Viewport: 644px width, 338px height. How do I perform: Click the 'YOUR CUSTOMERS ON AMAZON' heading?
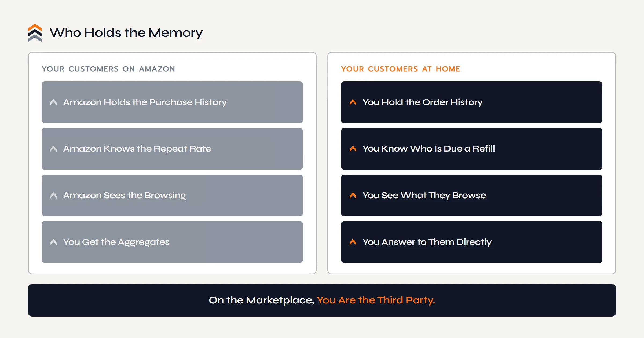tap(108, 69)
